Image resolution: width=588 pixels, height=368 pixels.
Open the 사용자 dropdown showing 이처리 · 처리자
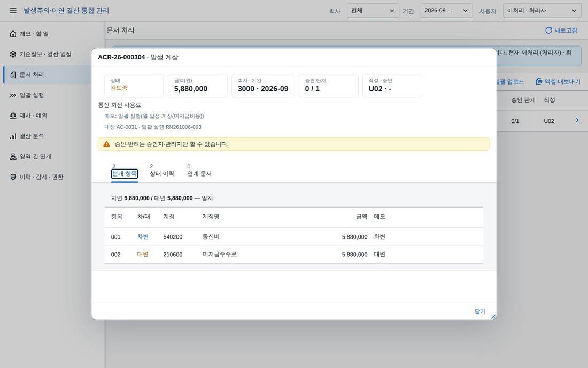(x=542, y=11)
